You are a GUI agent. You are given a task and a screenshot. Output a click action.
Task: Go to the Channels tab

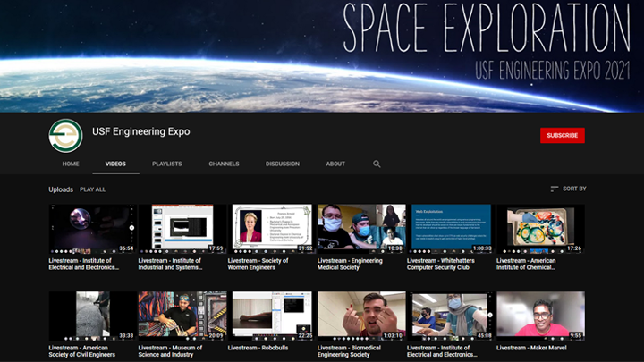pyautogui.click(x=224, y=164)
